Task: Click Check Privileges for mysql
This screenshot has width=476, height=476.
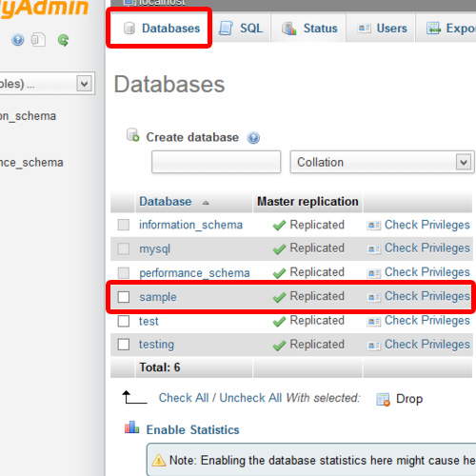Action: (426, 248)
